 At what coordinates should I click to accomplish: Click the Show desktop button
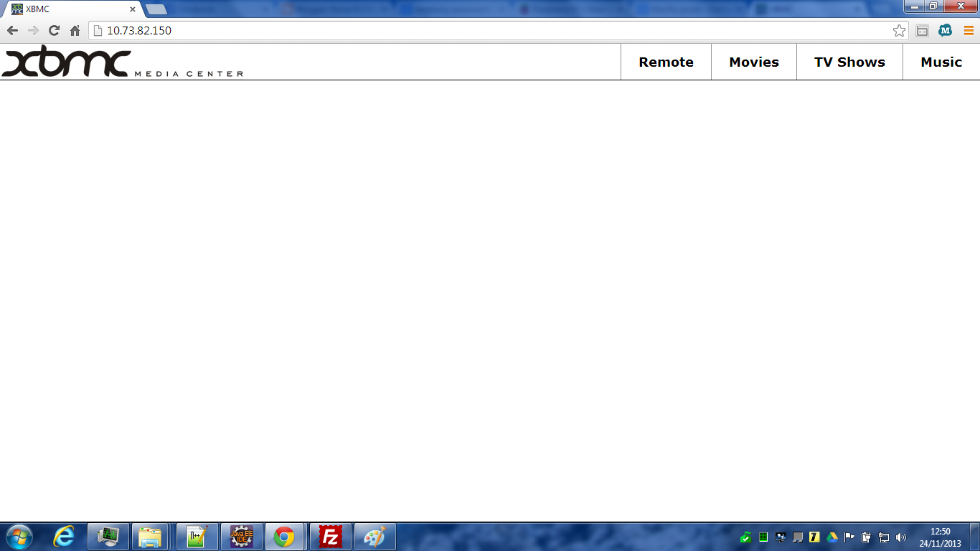pos(975,537)
